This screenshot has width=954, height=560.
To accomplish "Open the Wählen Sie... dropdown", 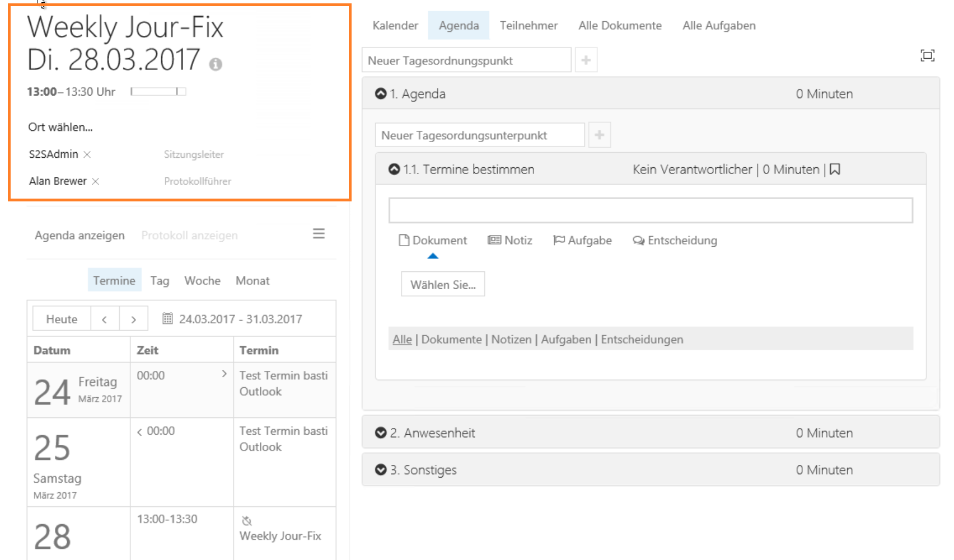I will 443,284.
